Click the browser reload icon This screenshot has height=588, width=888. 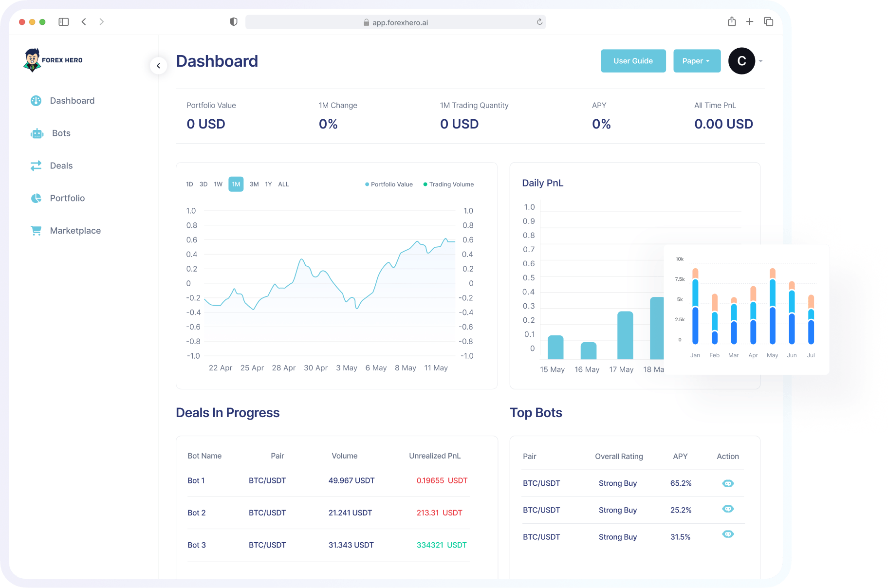coord(538,21)
